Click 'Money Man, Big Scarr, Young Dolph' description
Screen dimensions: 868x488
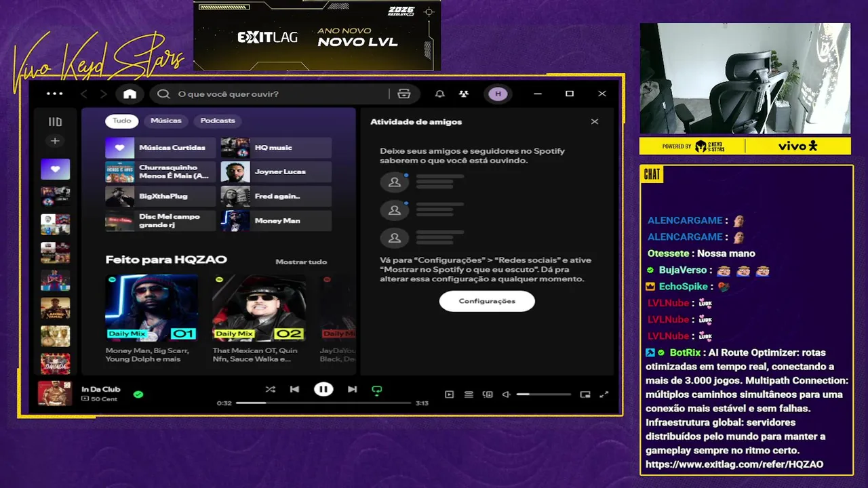click(x=147, y=354)
